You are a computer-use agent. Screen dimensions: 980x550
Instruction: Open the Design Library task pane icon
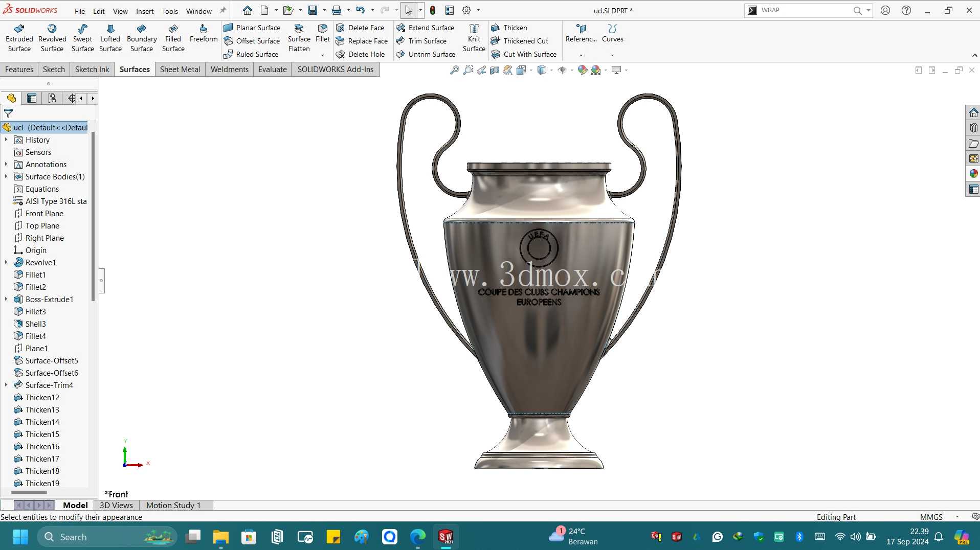coord(973,128)
